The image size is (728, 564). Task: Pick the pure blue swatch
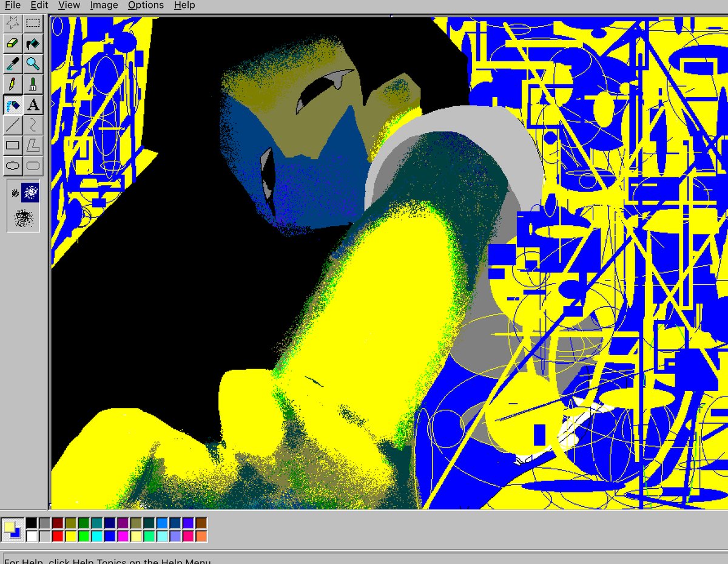[x=110, y=536]
